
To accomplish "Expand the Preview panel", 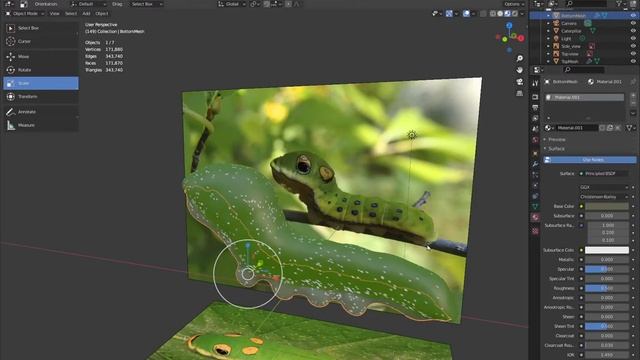I will coord(556,140).
